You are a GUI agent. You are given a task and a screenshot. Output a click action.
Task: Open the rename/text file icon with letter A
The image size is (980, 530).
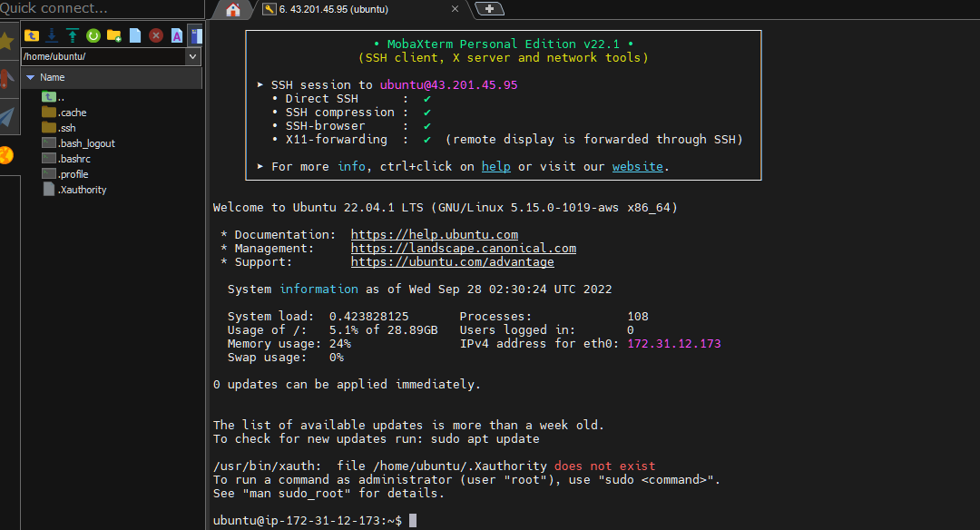177,35
